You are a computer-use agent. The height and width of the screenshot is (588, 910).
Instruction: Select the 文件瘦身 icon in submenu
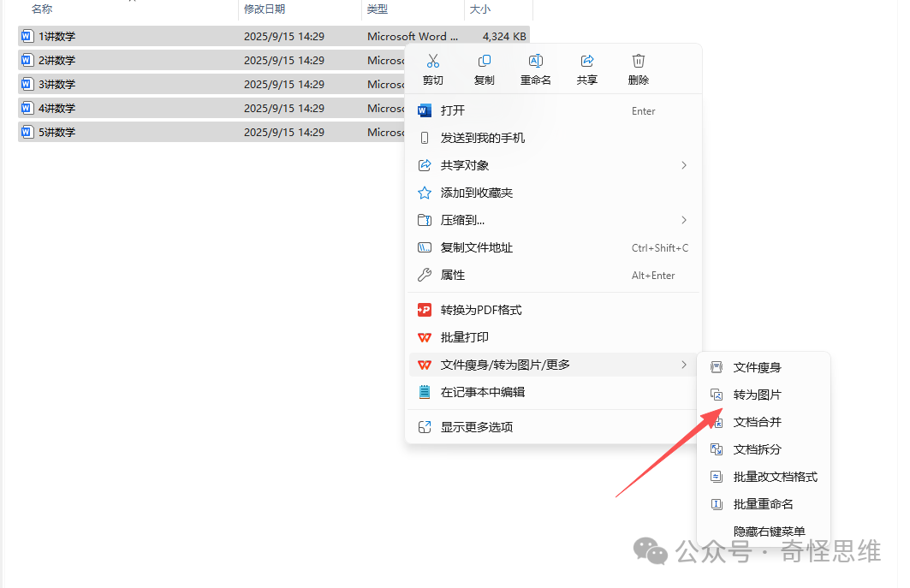[716, 366]
